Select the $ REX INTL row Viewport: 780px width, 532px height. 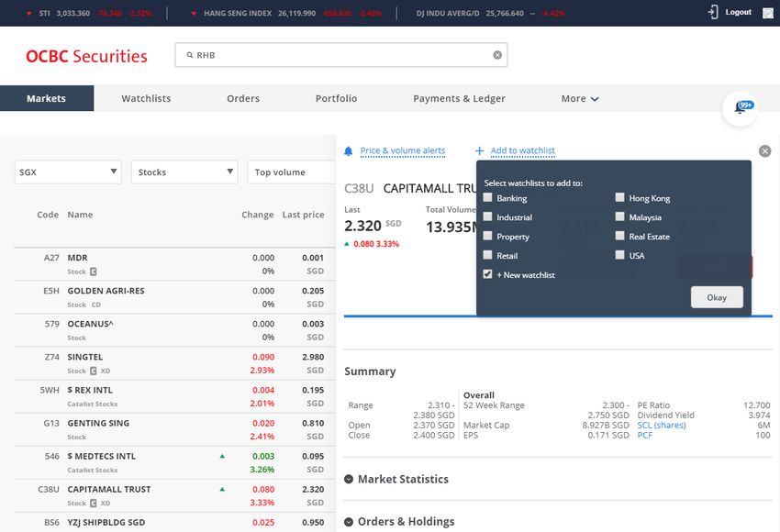pos(174,396)
